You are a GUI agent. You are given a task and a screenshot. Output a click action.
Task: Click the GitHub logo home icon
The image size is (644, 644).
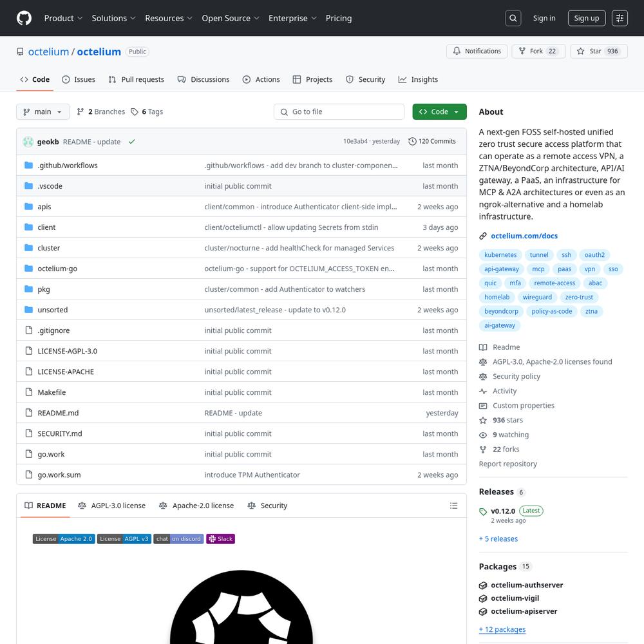point(24,18)
